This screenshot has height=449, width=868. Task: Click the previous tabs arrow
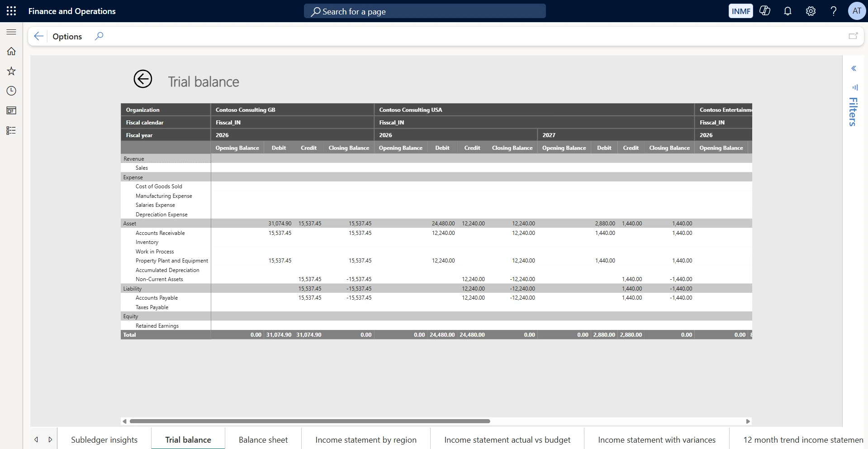pos(36,439)
